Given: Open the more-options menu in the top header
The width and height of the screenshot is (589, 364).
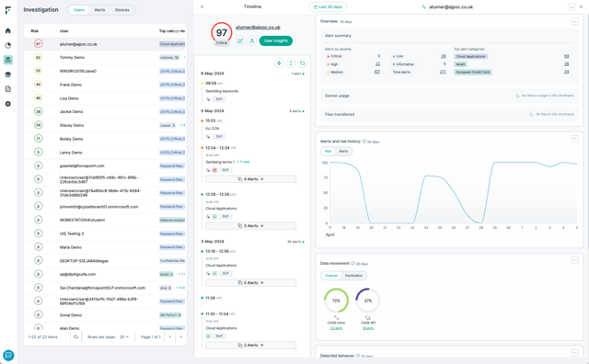Looking at the screenshot, I should (572, 6).
